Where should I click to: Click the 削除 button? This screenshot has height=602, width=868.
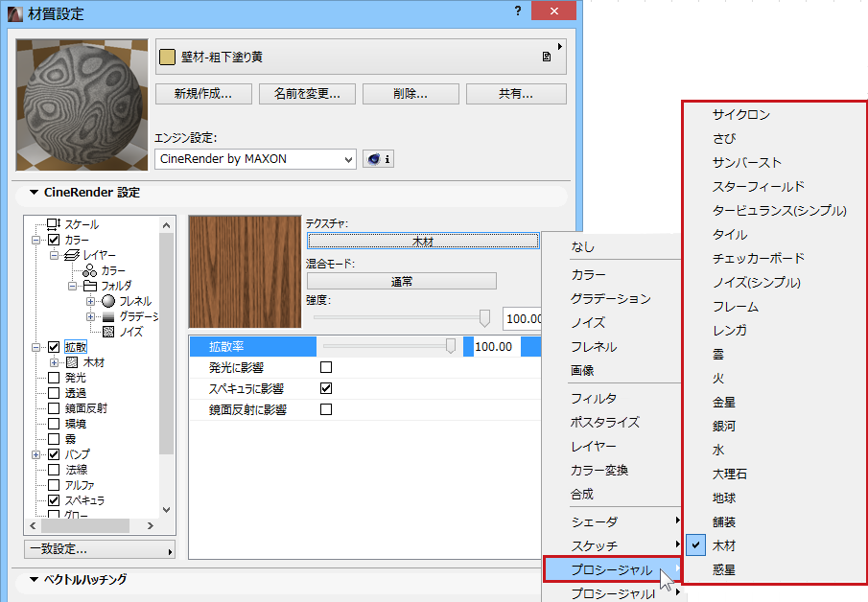[411, 94]
